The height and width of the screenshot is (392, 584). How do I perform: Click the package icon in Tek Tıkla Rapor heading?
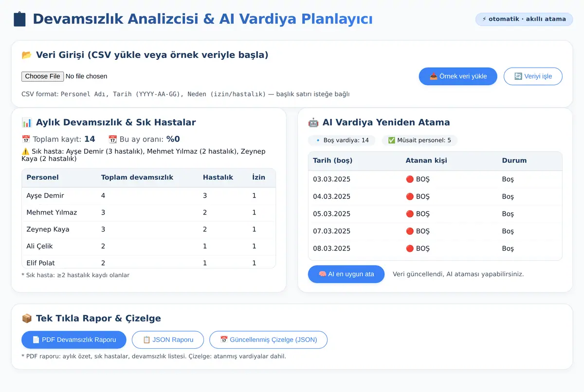pos(27,319)
